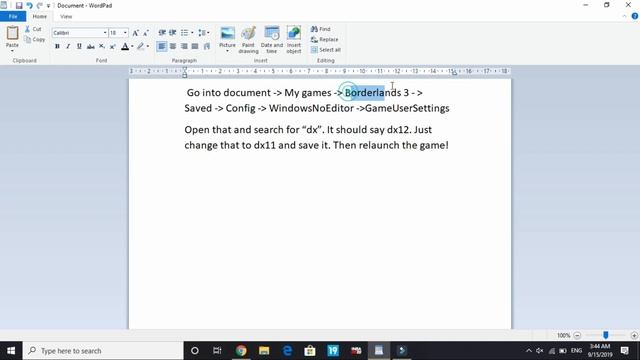Zoom out with the minus button
640x360 pixels.
point(577,335)
